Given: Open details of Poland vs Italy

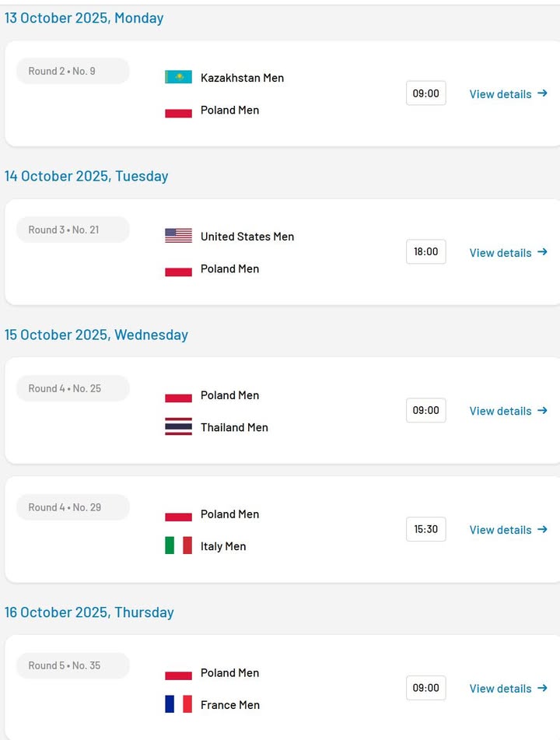Looking at the screenshot, I should pyautogui.click(x=508, y=530).
